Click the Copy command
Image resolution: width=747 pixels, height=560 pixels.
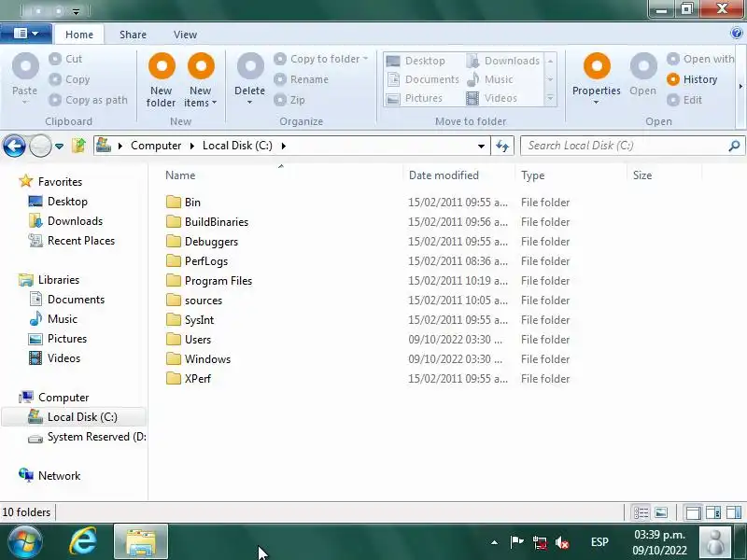[69, 79]
